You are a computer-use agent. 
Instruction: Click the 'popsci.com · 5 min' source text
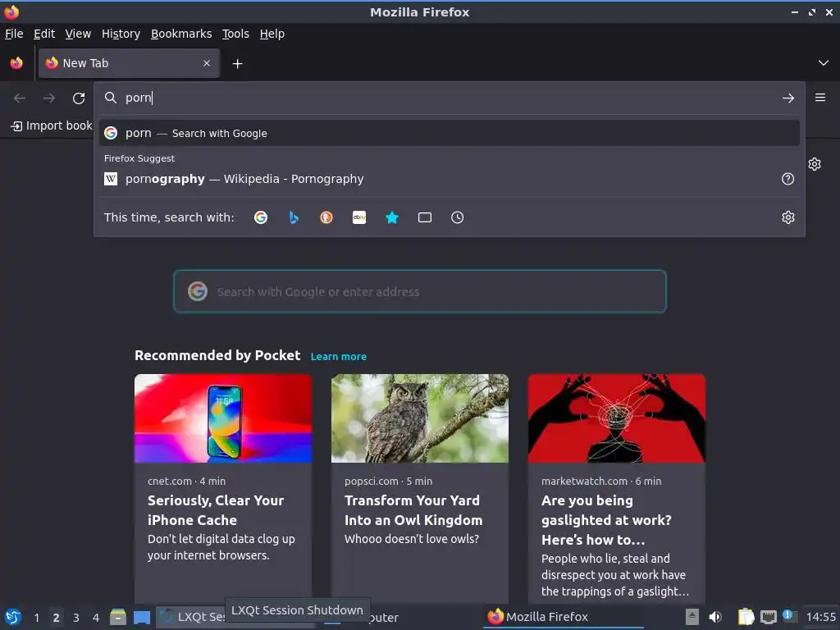[388, 481]
